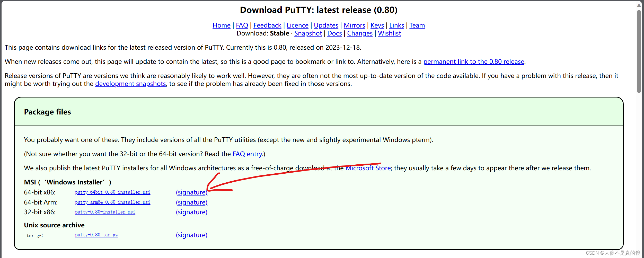Image resolution: width=644 pixels, height=258 pixels.
Task: Visit the Mirrors page
Action: click(x=354, y=25)
